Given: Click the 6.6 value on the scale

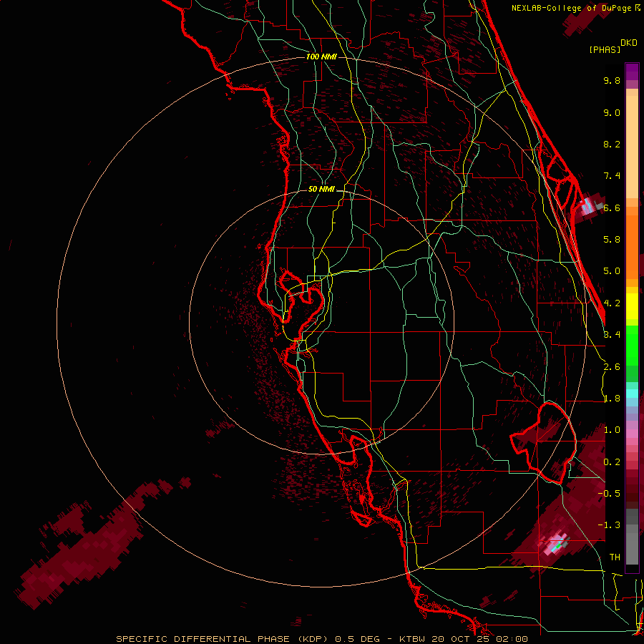Looking at the screenshot, I should click(x=612, y=208).
